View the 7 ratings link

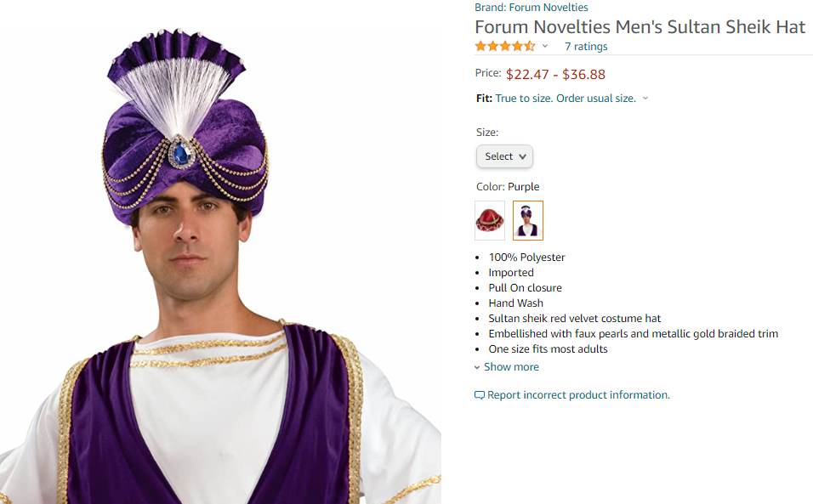point(586,47)
